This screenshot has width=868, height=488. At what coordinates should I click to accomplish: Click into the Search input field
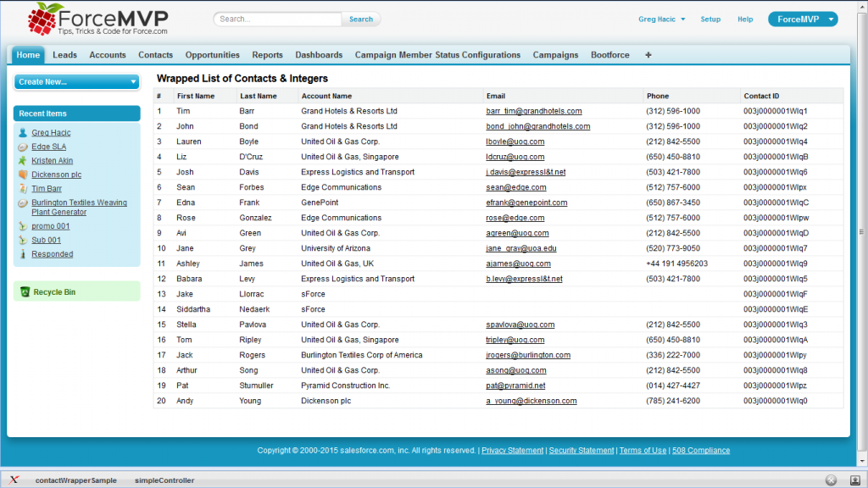[278, 19]
